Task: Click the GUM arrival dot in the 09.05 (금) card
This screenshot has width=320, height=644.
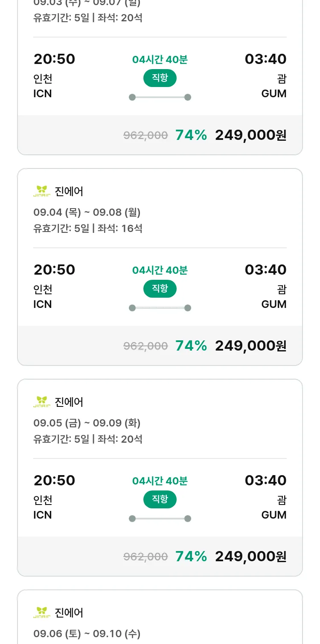Action: (187, 519)
